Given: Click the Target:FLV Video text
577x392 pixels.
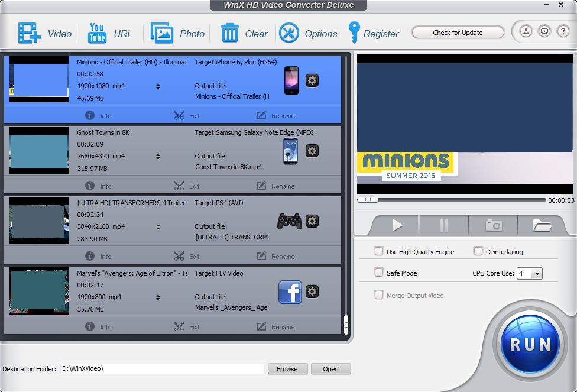Looking at the screenshot, I should click(219, 273).
